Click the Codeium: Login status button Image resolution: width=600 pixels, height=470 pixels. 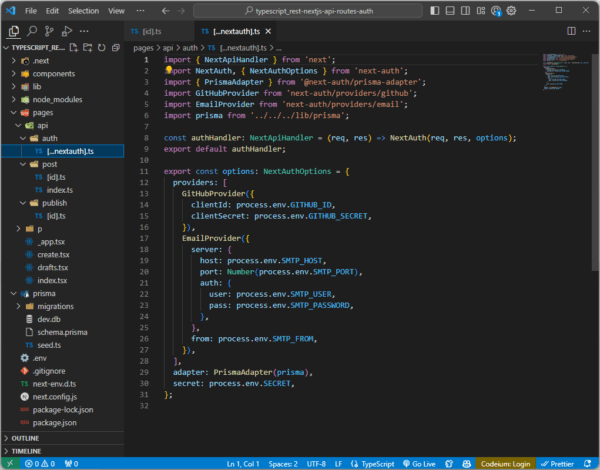[x=505, y=463]
